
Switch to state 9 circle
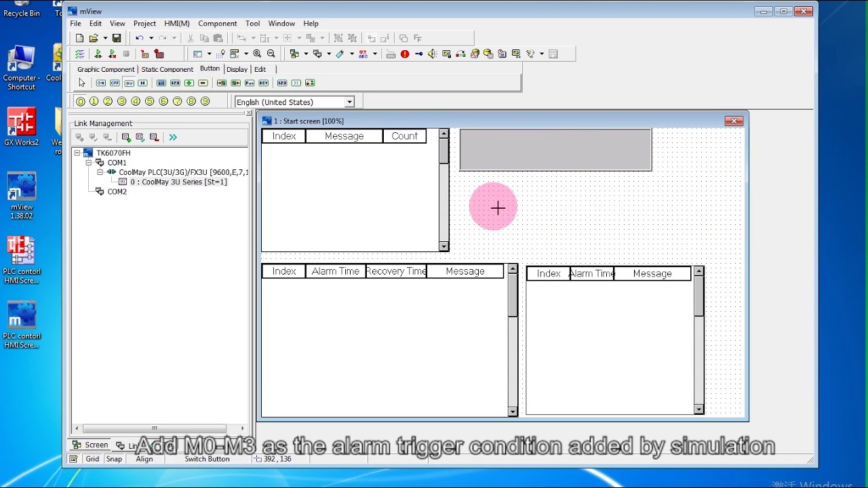click(205, 102)
